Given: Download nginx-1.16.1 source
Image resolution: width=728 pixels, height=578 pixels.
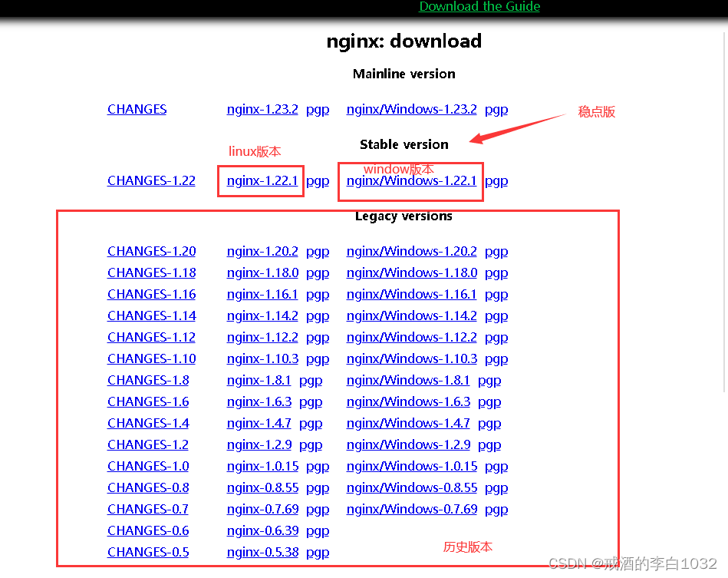Looking at the screenshot, I should 262,294.
